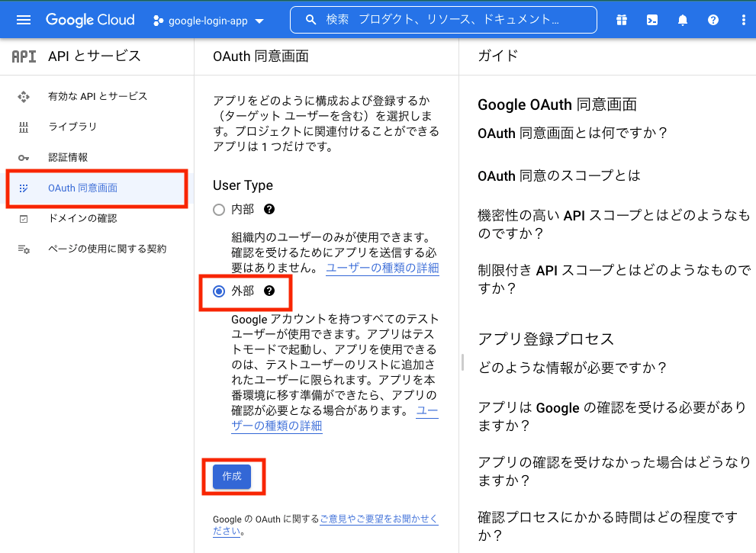Click the 作成 button
This screenshot has width=756, height=553.
(x=232, y=476)
